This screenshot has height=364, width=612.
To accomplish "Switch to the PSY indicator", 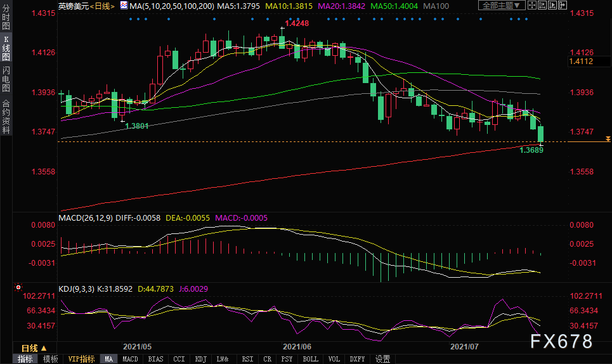I will [287, 359].
